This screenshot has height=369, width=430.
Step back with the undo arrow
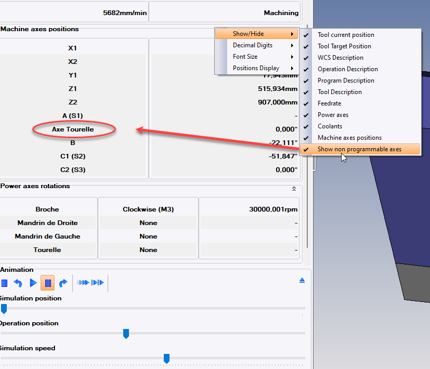[18, 283]
